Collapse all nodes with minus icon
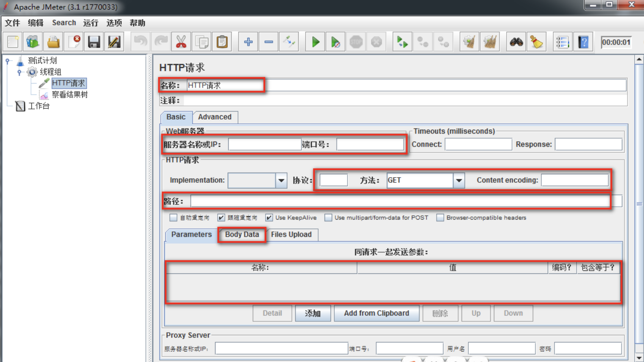The height and width of the screenshot is (362, 644). [269, 42]
